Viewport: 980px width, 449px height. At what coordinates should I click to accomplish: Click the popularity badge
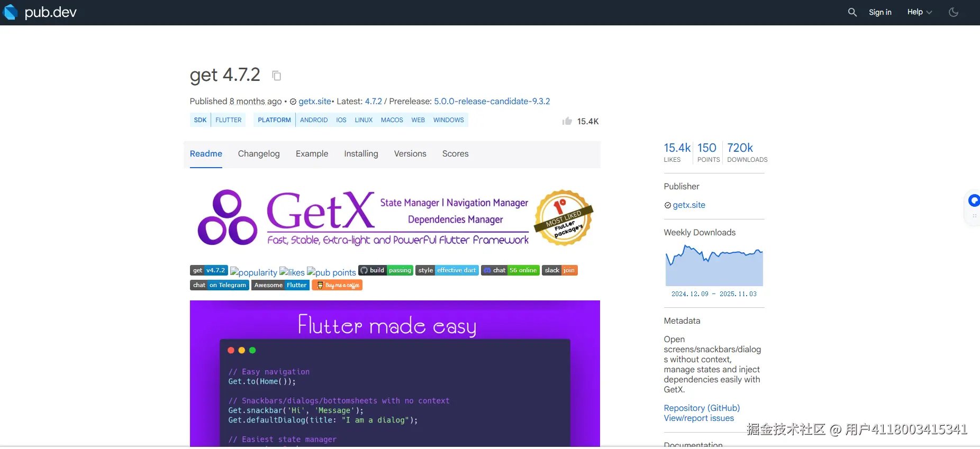pos(253,272)
